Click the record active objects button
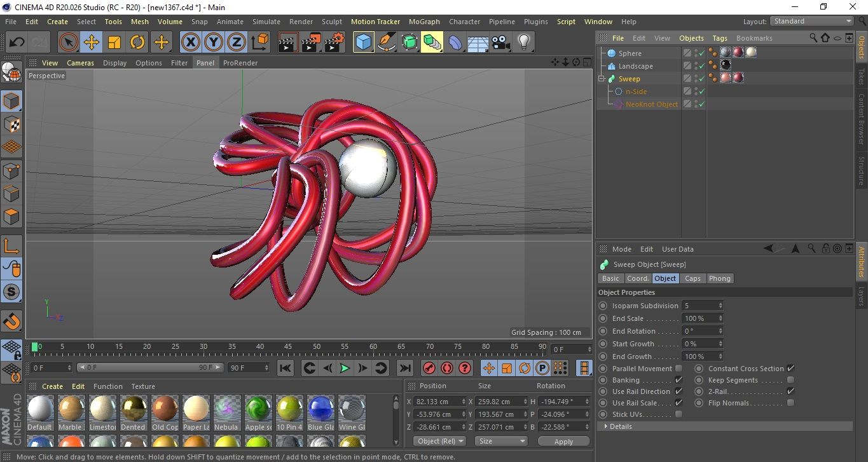 [429, 368]
